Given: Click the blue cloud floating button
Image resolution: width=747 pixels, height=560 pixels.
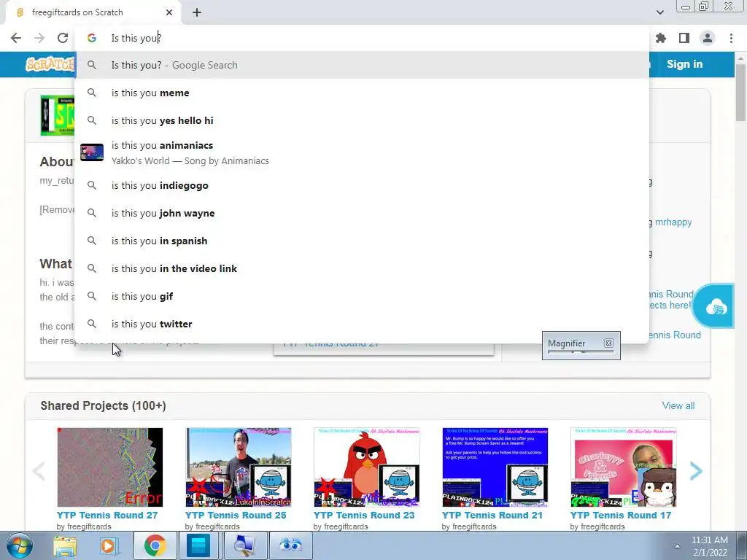Looking at the screenshot, I should [715, 306].
